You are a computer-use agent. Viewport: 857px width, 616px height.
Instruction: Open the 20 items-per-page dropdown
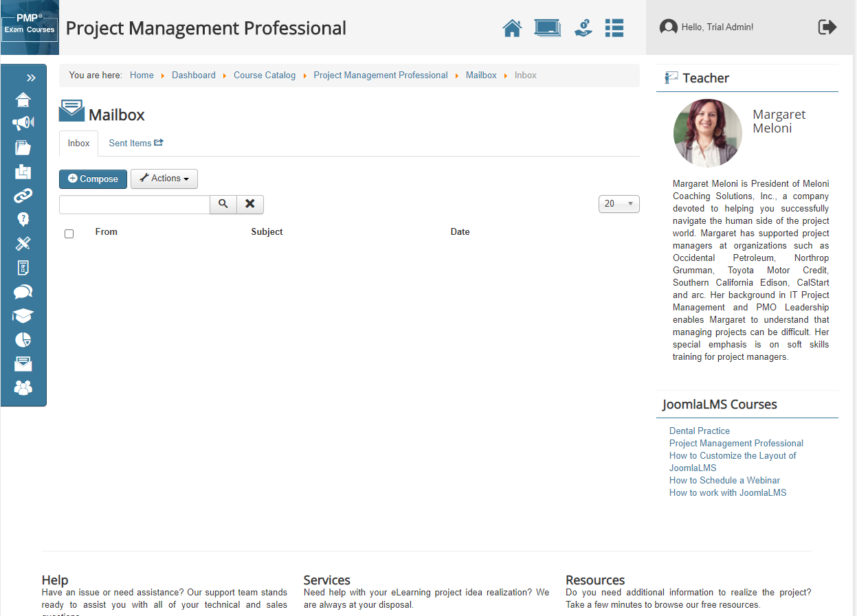pos(619,204)
